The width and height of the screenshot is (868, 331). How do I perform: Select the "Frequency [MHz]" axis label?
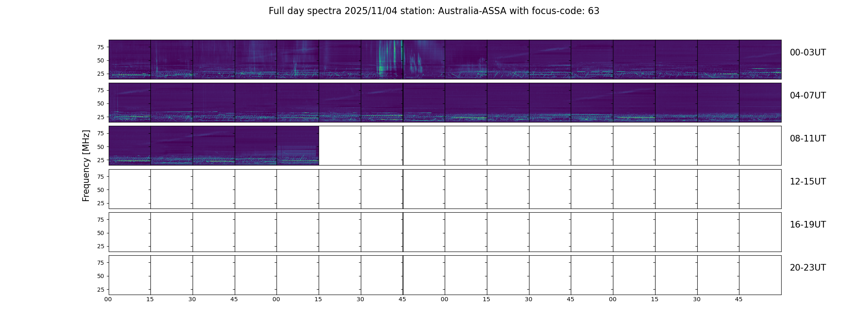(86, 165)
